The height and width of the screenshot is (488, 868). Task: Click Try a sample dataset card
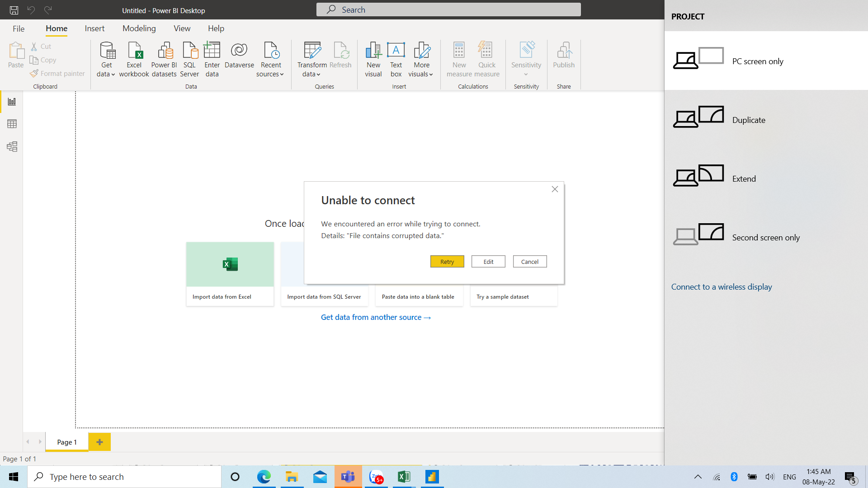pos(514,297)
